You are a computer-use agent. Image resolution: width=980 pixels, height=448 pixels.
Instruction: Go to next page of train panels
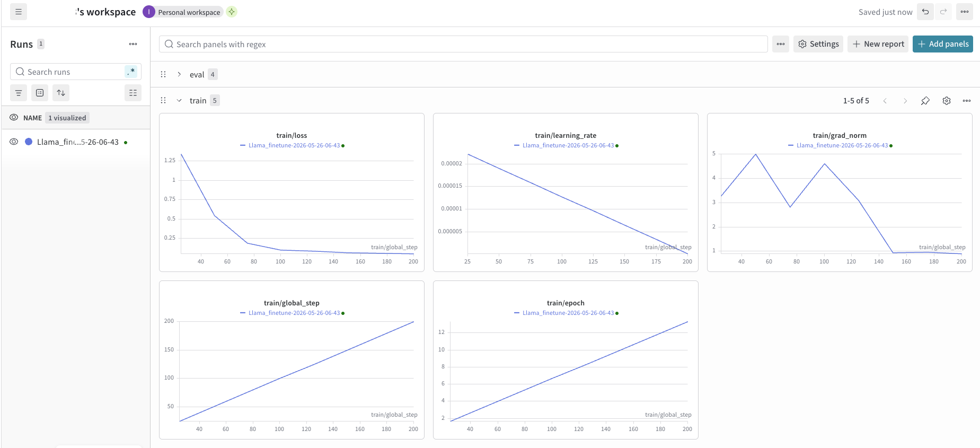[905, 101]
